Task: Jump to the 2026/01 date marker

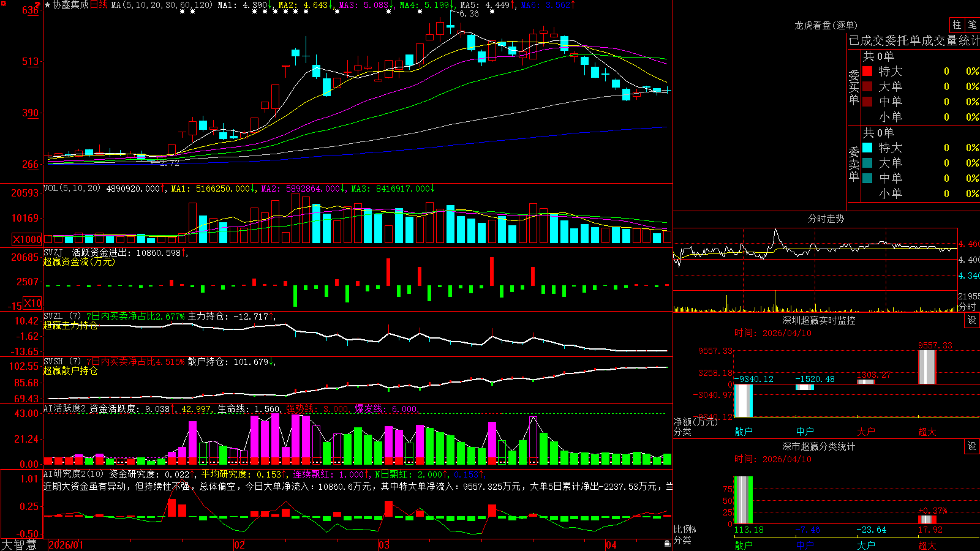Action: click(66, 545)
